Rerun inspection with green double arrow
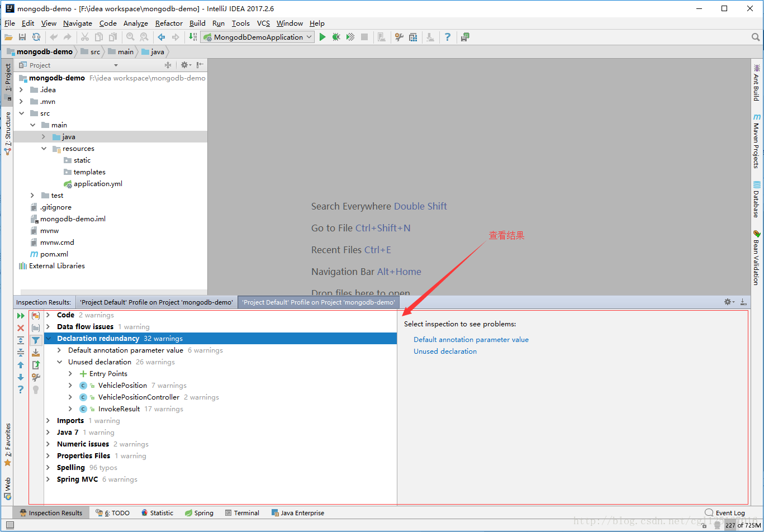Image resolution: width=764 pixels, height=532 pixels. coord(21,316)
